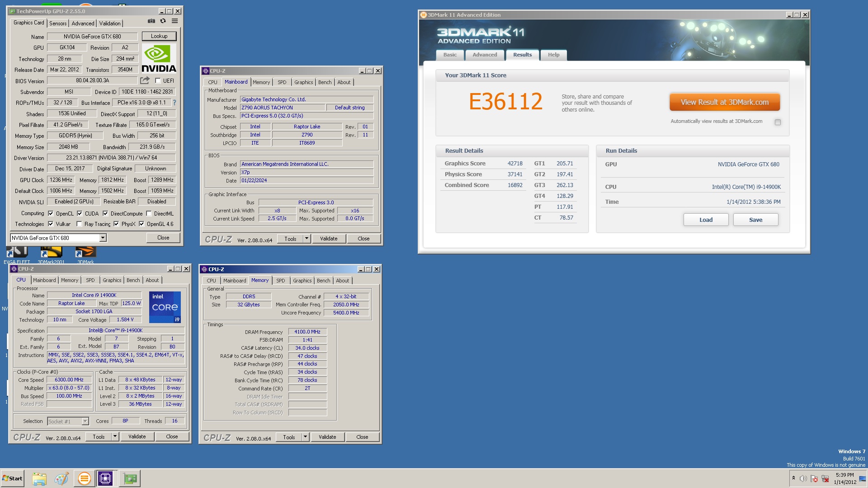
Task: Click the BIOS version share/export icon
Action: (145, 80)
